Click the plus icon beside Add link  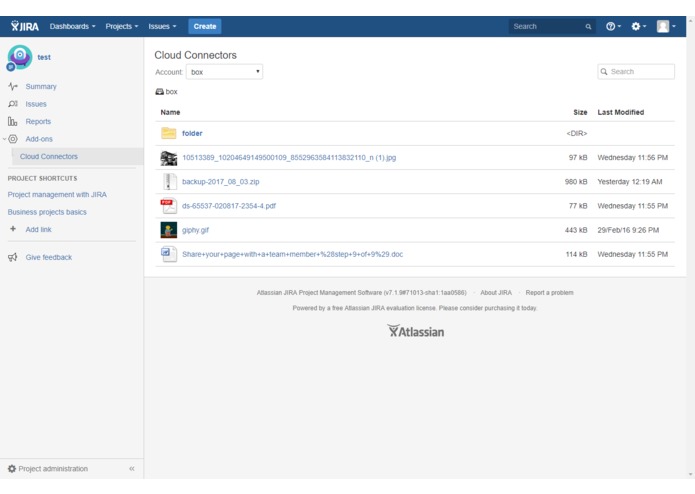[13, 229]
